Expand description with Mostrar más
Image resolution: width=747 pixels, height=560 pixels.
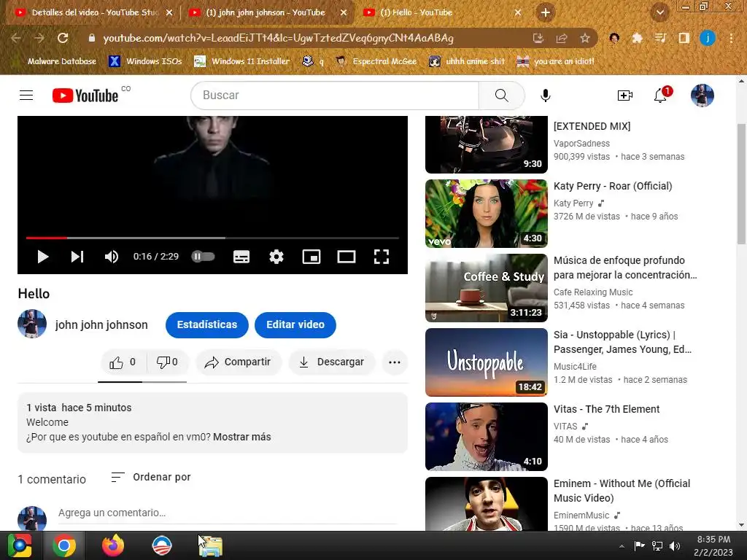click(x=242, y=437)
